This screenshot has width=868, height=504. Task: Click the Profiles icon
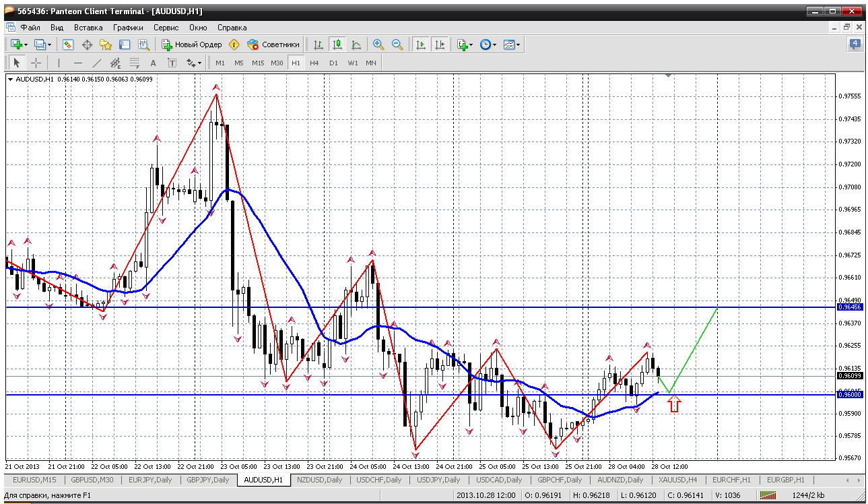(40, 44)
